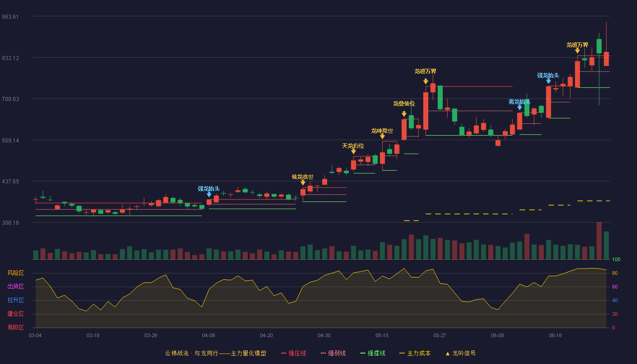Click the 天龙归位 signal label

click(x=353, y=146)
